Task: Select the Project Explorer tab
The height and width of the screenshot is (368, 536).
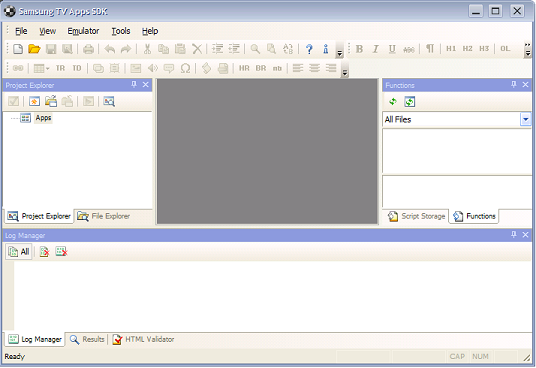Action: click(39, 216)
